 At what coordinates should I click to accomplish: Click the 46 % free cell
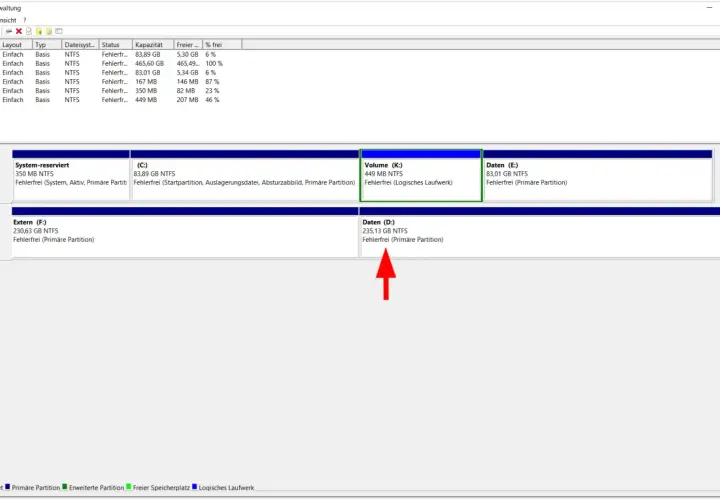pos(212,100)
